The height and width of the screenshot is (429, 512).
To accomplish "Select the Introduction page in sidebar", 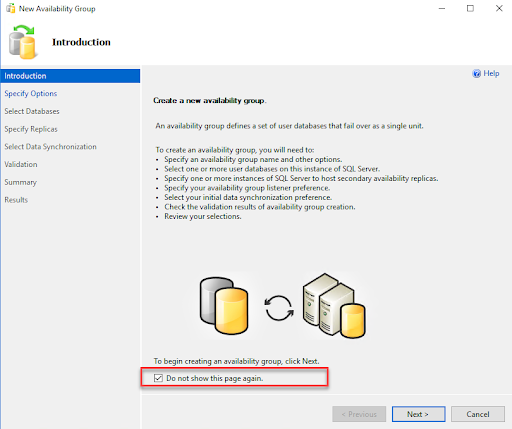I will point(70,76).
